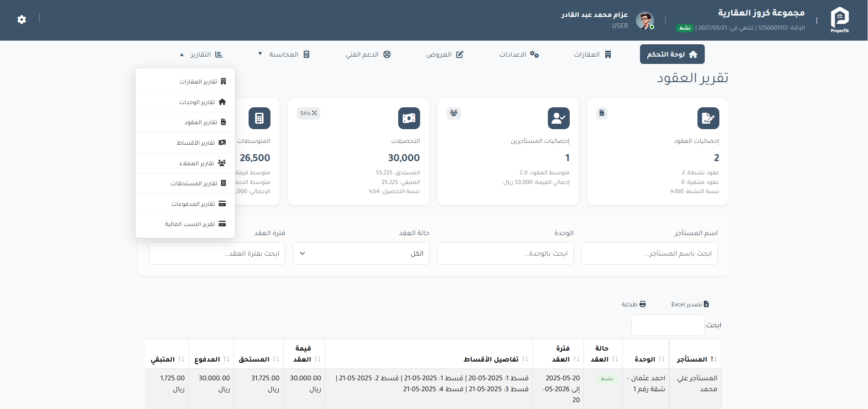The image size is (868, 409).
Task: Click the green نشط package badge
Action: (x=685, y=28)
